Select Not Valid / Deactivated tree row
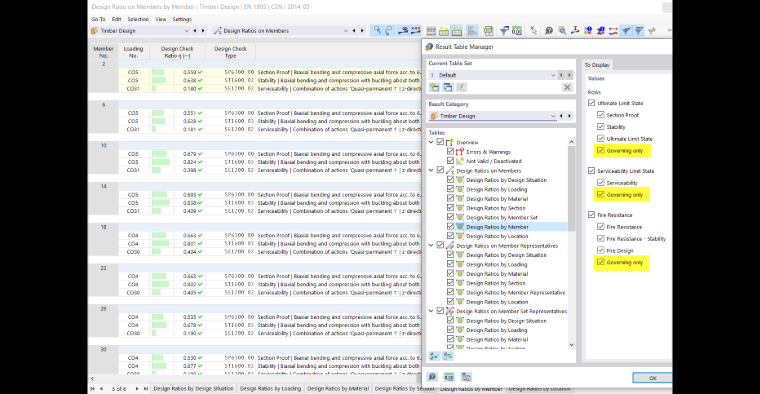Image resolution: width=760 pixels, height=394 pixels. click(494, 161)
